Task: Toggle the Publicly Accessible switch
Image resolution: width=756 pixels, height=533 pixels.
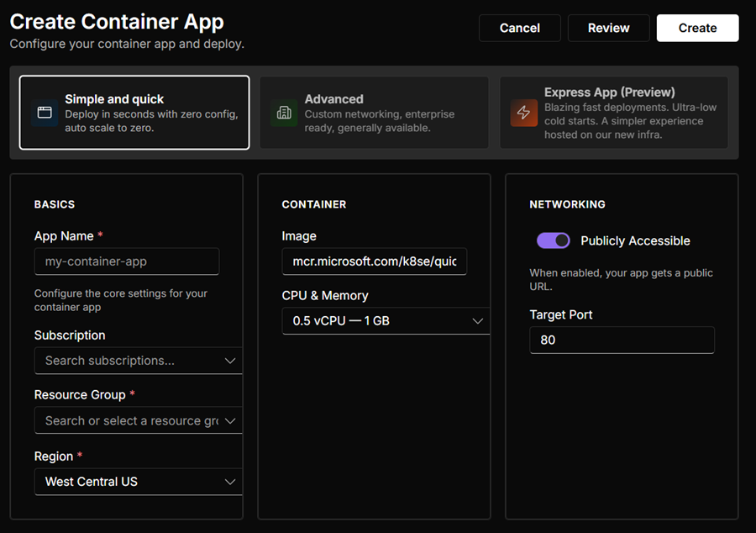Action: 553,240
